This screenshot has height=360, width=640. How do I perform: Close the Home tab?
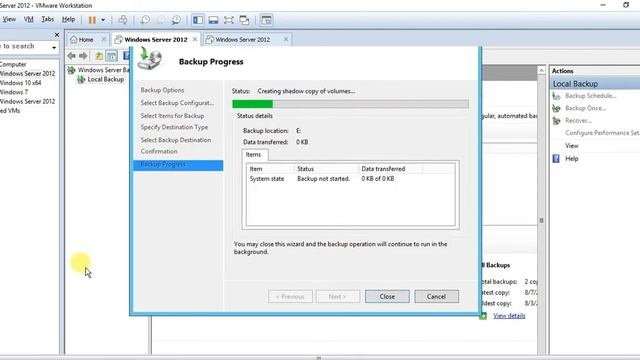[104, 39]
